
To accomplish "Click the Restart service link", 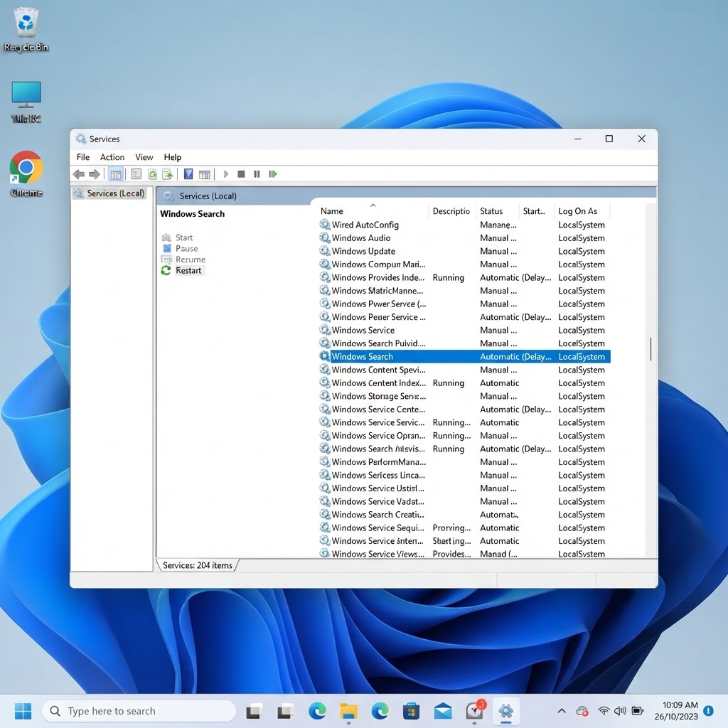I will [x=188, y=271].
